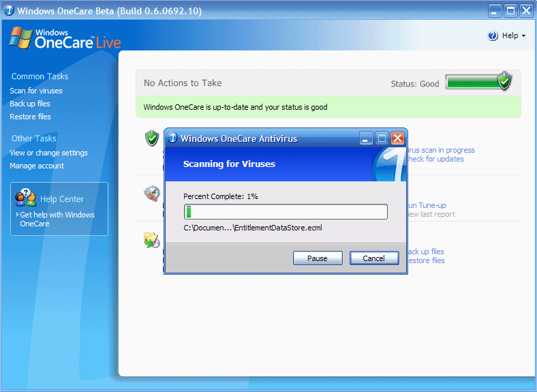Click the disabled maximize button of Antivirus dialog

pos(382,138)
